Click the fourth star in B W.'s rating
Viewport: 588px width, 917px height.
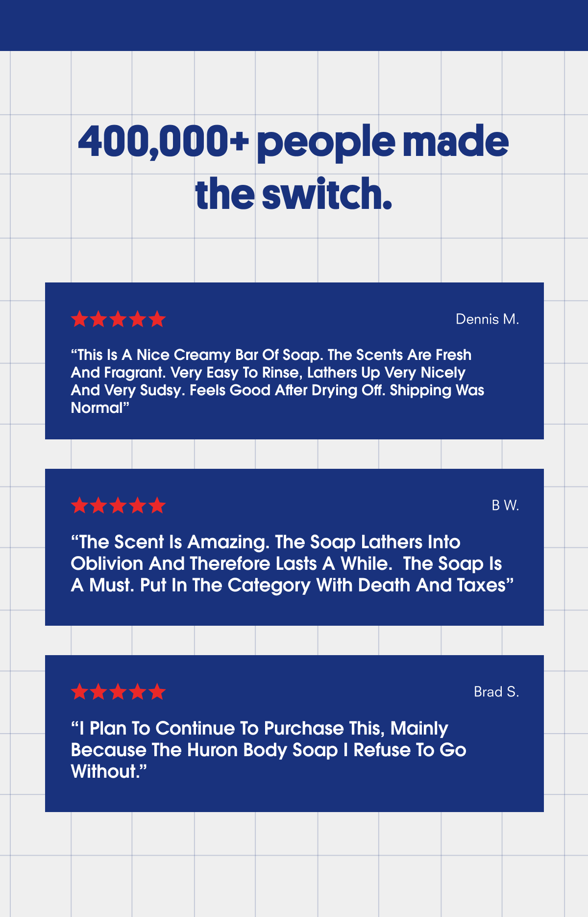point(138,506)
